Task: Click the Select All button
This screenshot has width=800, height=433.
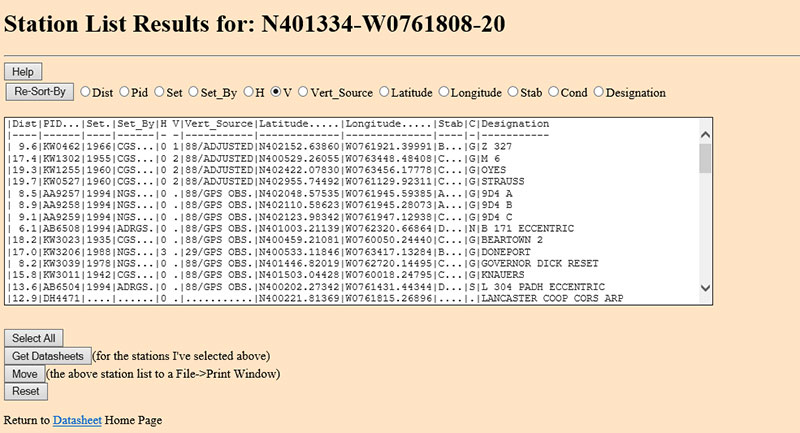Action: (34, 338)
